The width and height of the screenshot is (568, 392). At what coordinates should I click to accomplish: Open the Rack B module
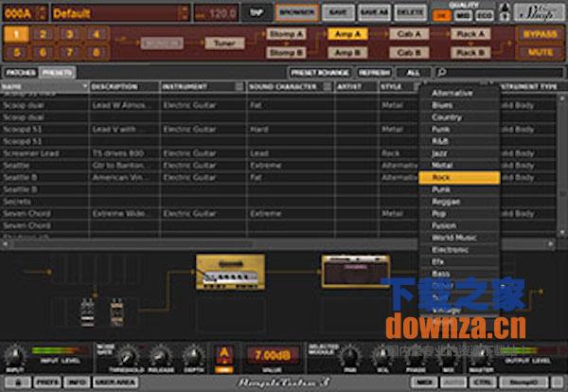(x=470, y=52)
